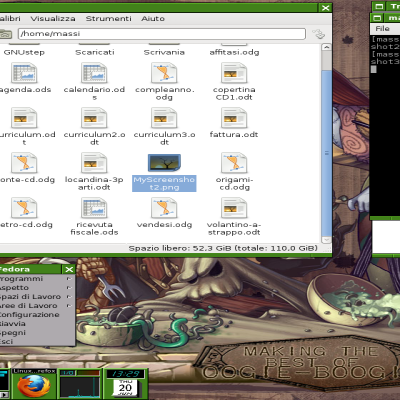Select the Scaricati folder label
The height and width of the screenshot is (400, 400).
(x=95, y=52)
